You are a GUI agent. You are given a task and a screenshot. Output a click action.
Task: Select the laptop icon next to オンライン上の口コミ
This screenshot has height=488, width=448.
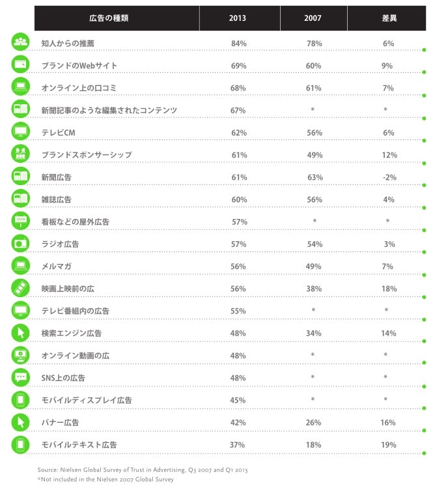tap(21, 87)
